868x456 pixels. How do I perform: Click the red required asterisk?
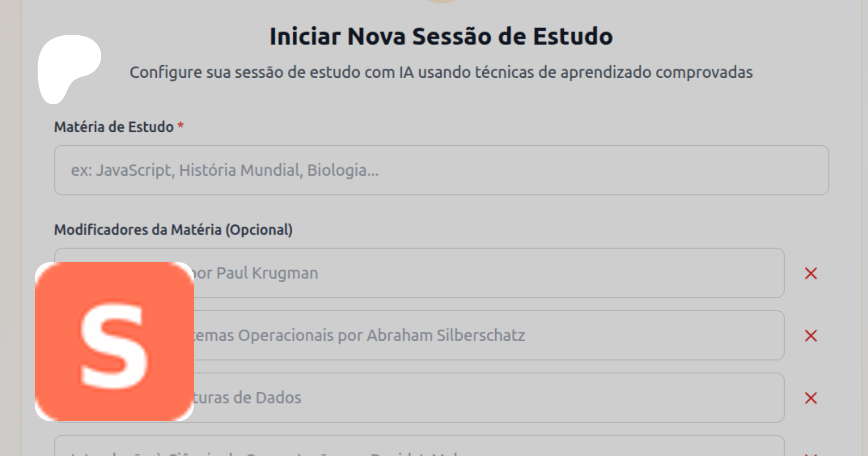pyautogui.click(x=180, y=126)
